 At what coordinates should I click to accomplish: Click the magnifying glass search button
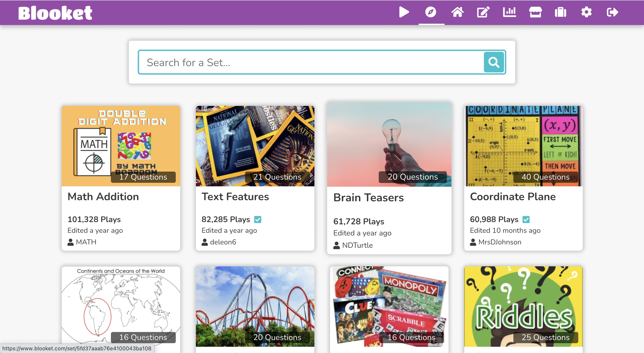pos(494,62)
